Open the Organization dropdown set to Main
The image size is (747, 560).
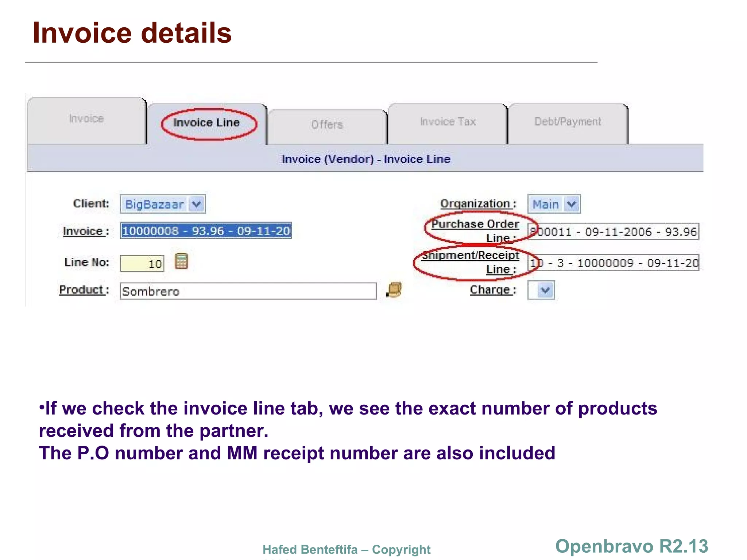[571, 204]
